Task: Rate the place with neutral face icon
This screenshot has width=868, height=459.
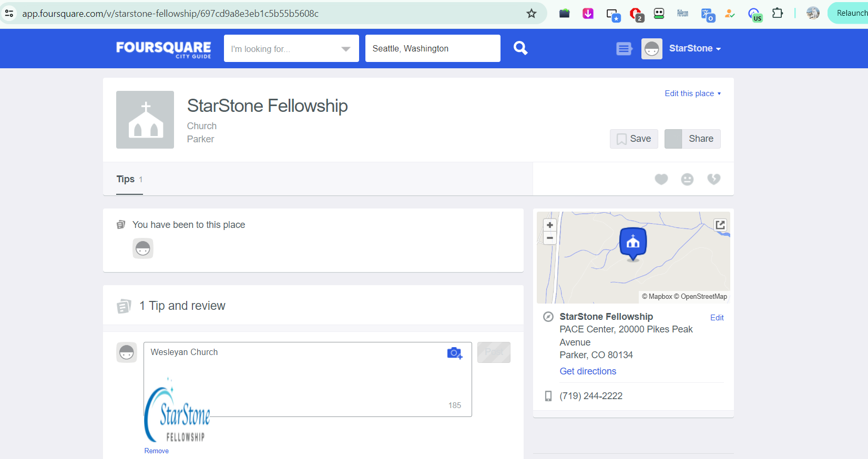Action: 687,179
